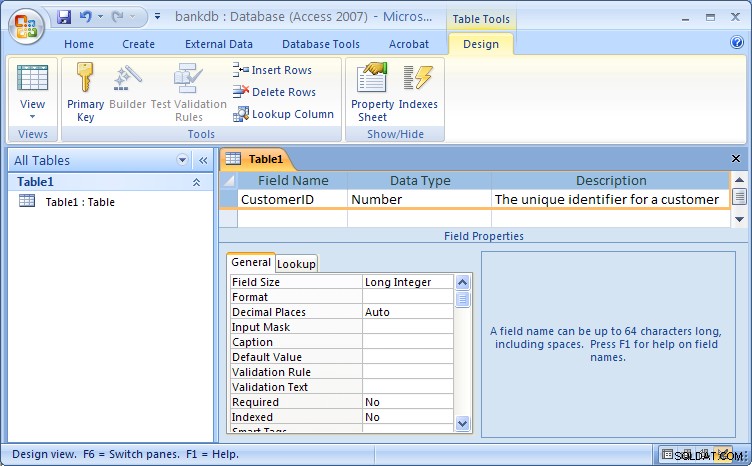Collapse the Table1 group in navigation pane
This screenshot has height=466, width=752.
pyautogui.click(x=196, y=182)
